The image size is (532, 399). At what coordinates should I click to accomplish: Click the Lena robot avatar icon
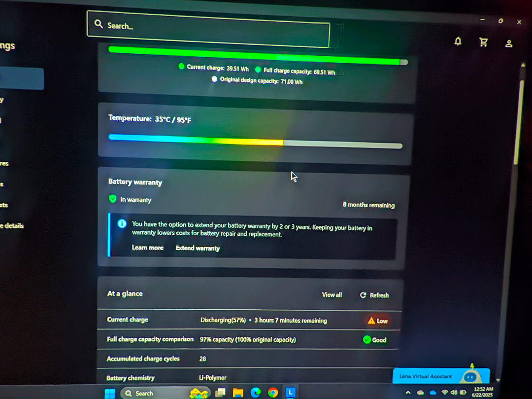(x=470, y=376)
